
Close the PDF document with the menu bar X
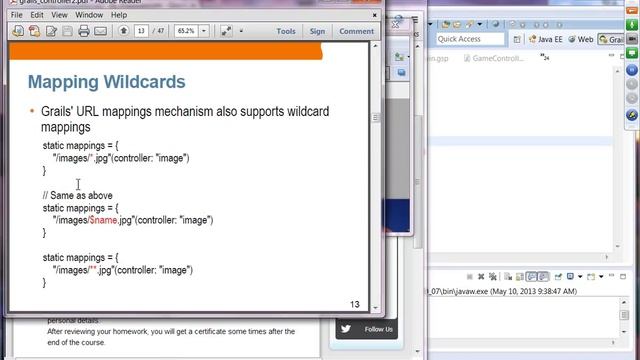(x=374, y=15)
